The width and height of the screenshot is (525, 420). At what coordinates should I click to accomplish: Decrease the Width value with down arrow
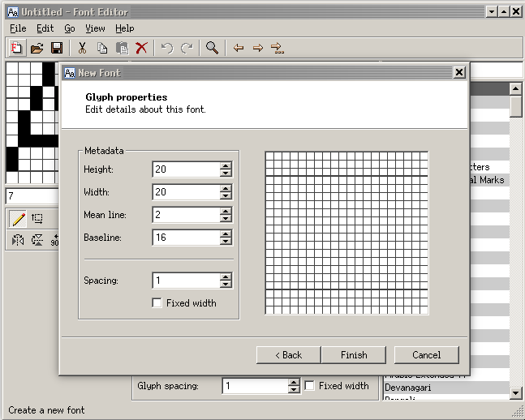coord(226,196)
